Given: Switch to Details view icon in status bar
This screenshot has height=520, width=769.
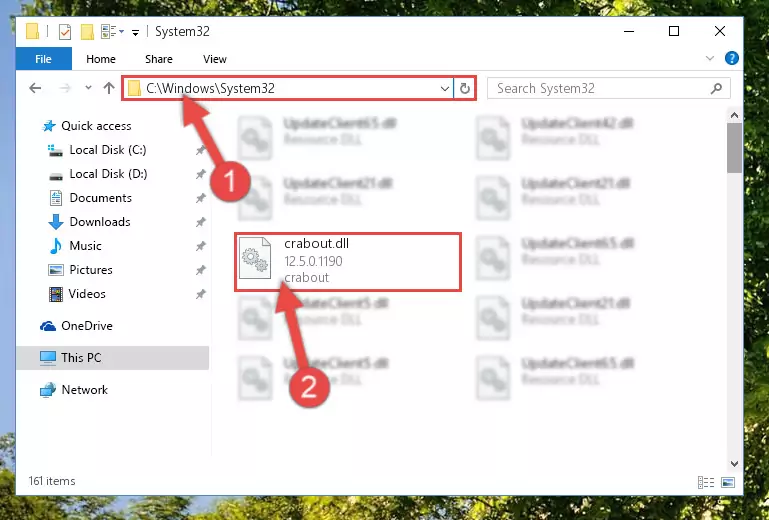Looking at the screenshot, I should pos(706,483).
